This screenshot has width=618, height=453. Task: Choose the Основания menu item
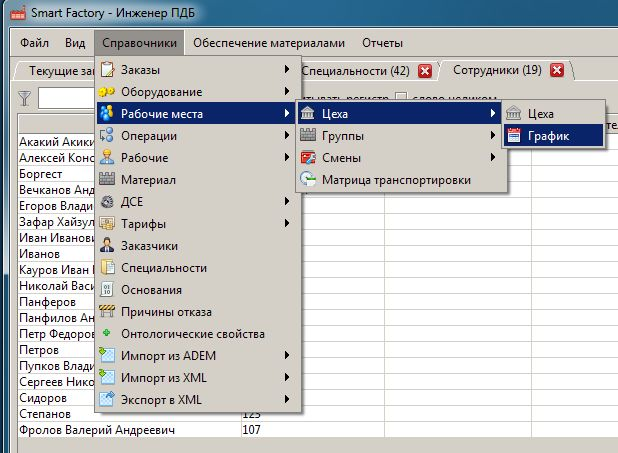point(199,290)
